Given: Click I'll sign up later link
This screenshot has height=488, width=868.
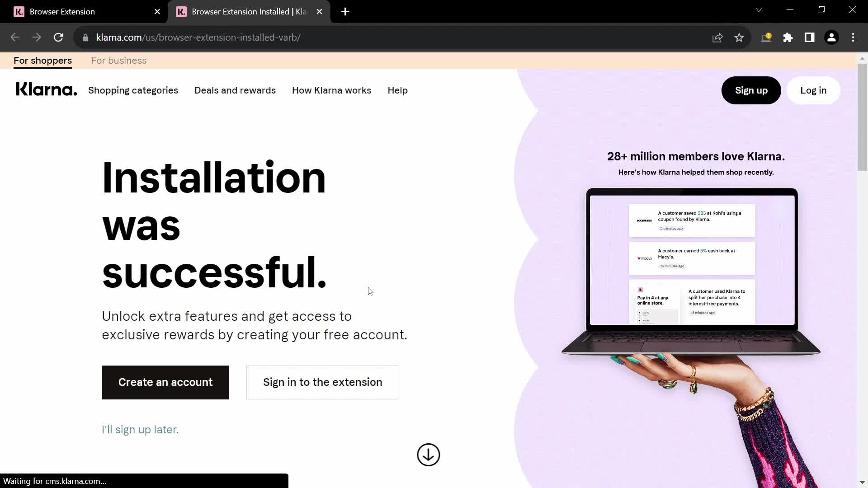Looking at the screenshot, I should coord(140,430).
